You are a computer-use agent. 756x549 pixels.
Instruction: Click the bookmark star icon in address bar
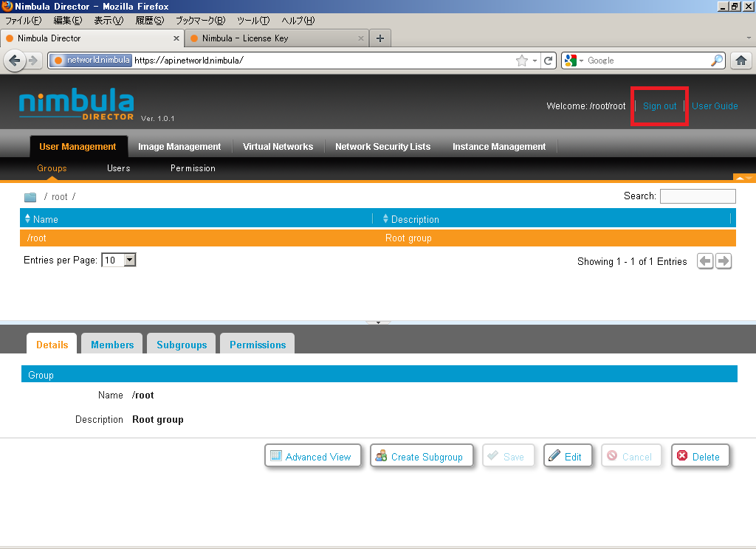(522, 61)
